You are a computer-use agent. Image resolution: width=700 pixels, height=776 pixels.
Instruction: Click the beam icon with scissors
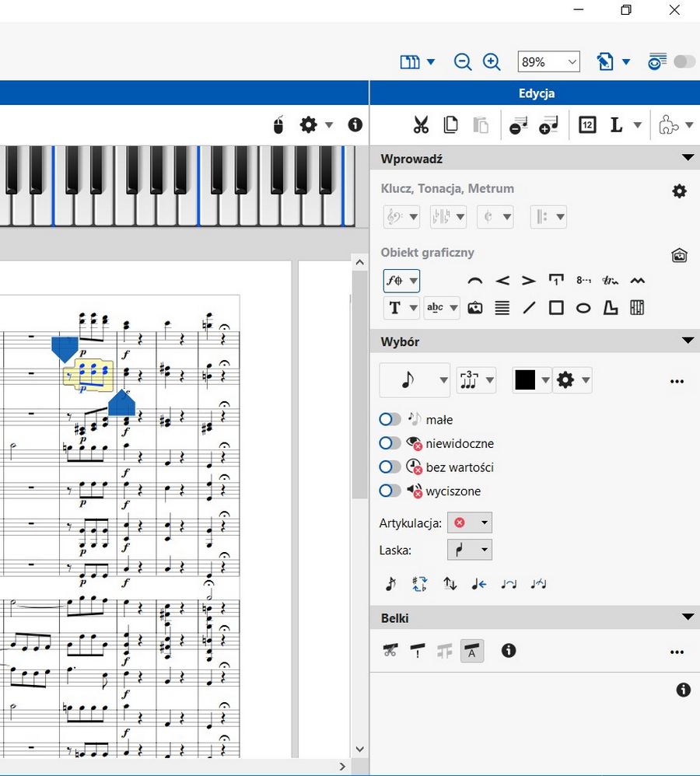(390, 650)
